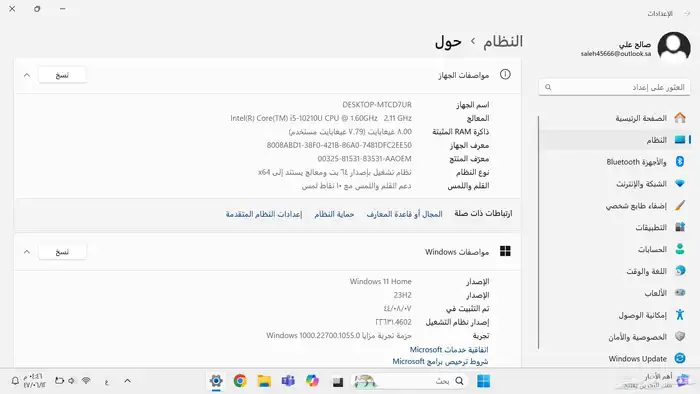Screen dimensions: 700x394
Task: Click the back arrow next to الإعدادات
Action: tap(687, 14)
